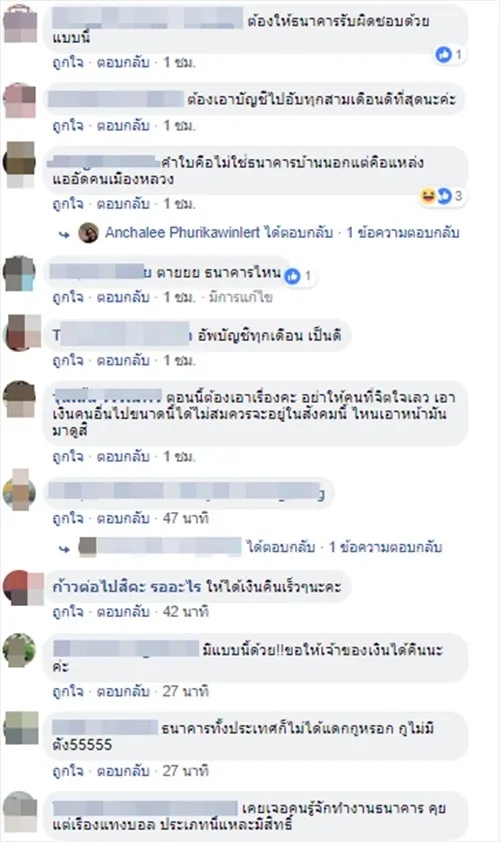Click the 47 นาที timestamp
Image resolution: width=500 pixels, height=842 pixels.
click(186, 518)
